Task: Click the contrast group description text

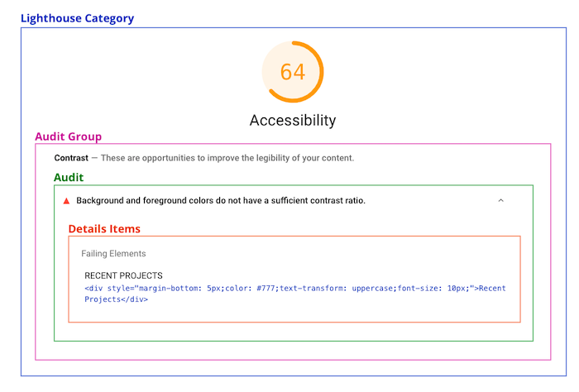Action: point(227,158)
